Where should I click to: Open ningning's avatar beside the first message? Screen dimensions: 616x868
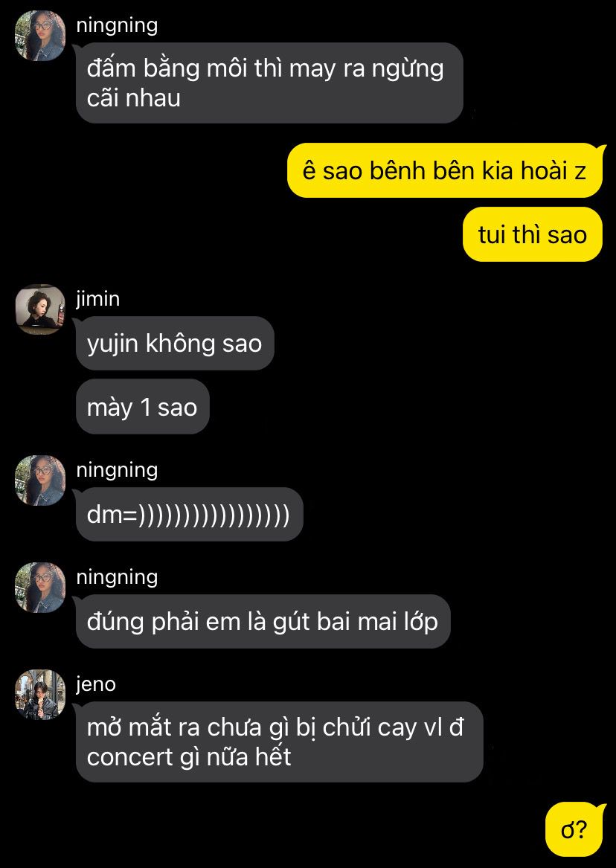click(x=40, y=36)
